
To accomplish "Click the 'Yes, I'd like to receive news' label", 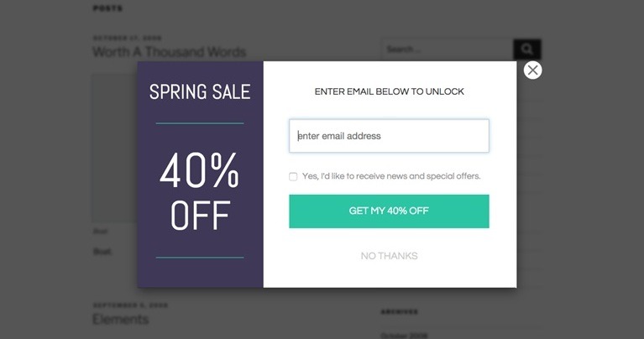I will [x=391, y=176].
